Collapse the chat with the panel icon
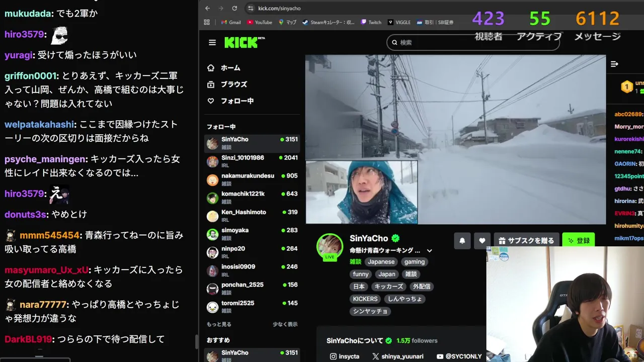644x362 pixels. coord(614,64)
